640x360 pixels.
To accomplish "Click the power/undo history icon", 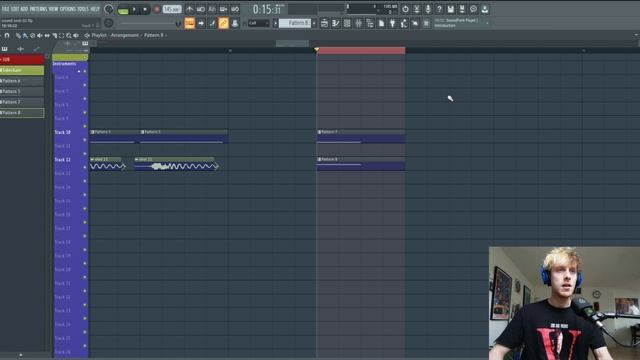I will 405,9.
